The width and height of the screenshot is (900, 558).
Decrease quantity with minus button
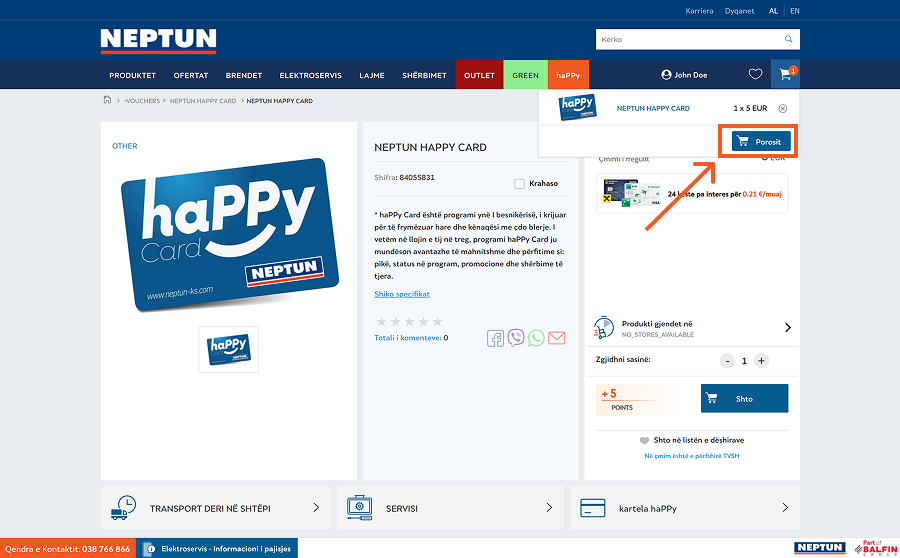[x=728, y=361]
